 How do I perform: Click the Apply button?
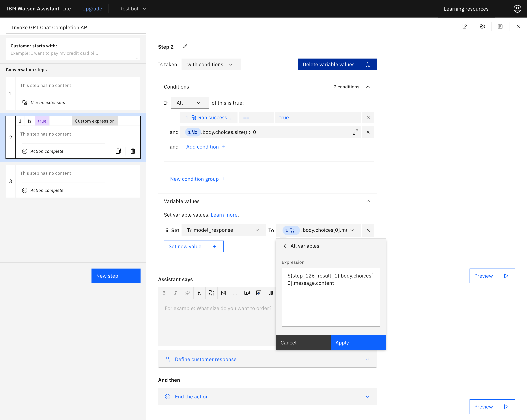(358, 343)
